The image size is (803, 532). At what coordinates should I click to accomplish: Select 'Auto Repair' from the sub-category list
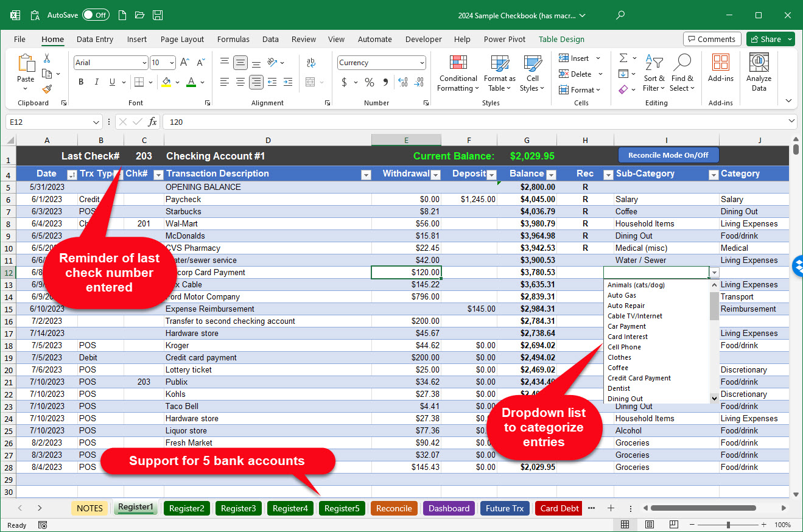point(626,306)
